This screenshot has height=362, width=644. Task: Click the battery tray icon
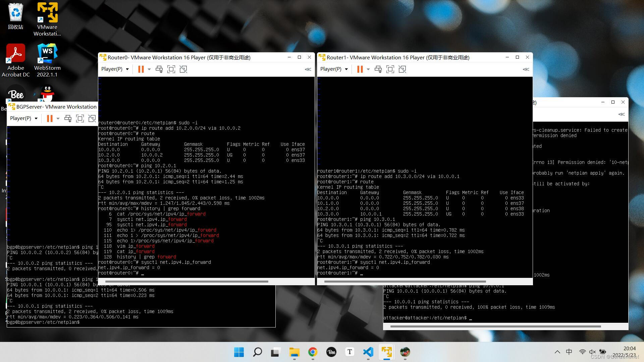point(603,352)
